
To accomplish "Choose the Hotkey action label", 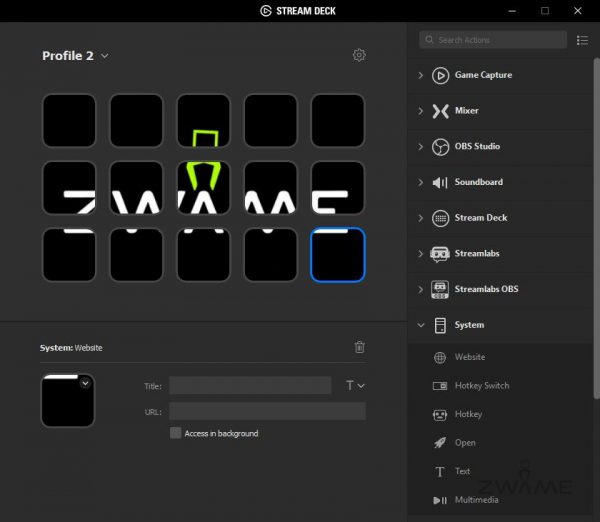I will pos(468,414).
